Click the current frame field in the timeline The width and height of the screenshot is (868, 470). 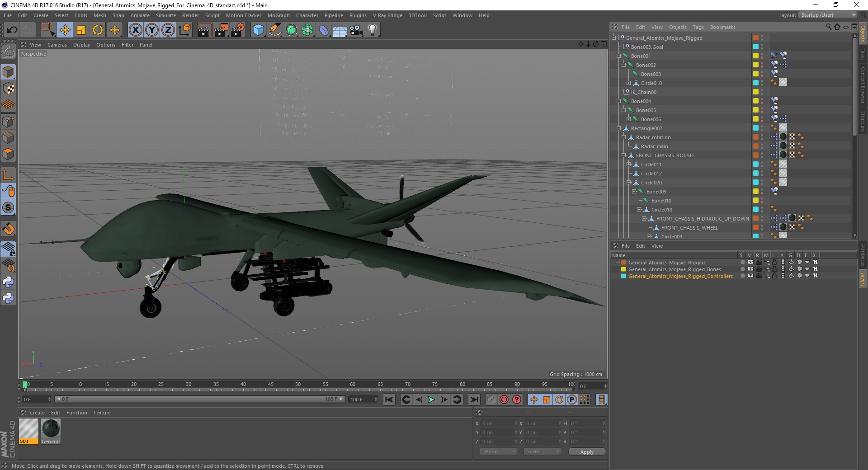592,386
